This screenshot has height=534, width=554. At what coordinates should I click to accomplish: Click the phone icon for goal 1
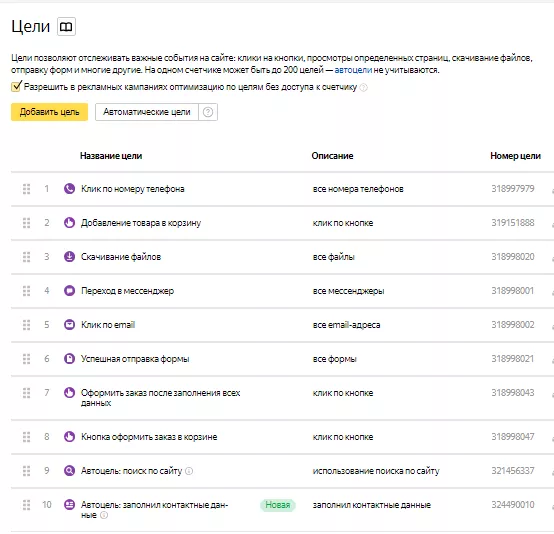point(69,189)
